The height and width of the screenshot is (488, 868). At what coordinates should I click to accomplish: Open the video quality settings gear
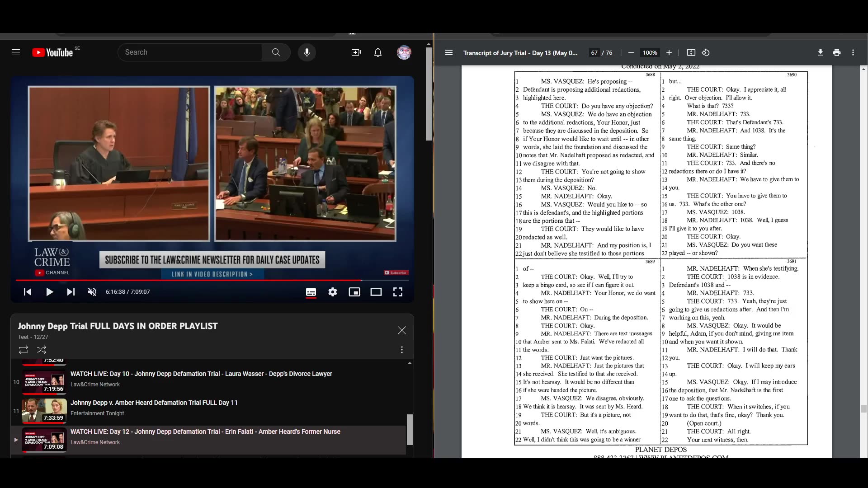pos(332,292)
